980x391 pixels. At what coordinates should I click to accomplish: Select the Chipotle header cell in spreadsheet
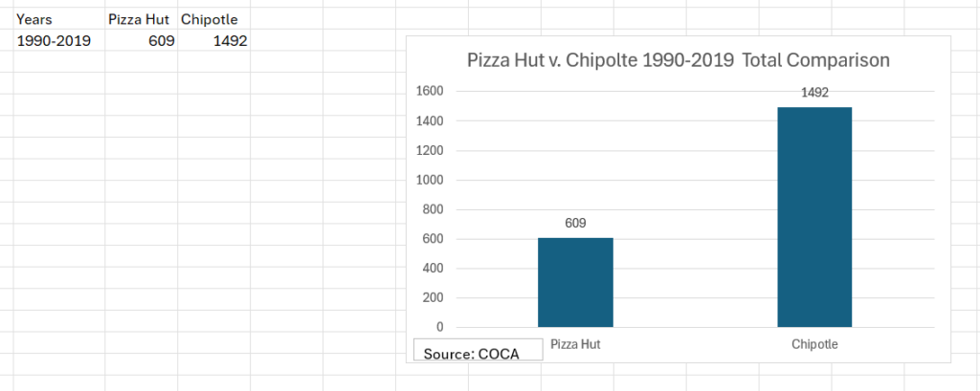[x=209, y=19]
